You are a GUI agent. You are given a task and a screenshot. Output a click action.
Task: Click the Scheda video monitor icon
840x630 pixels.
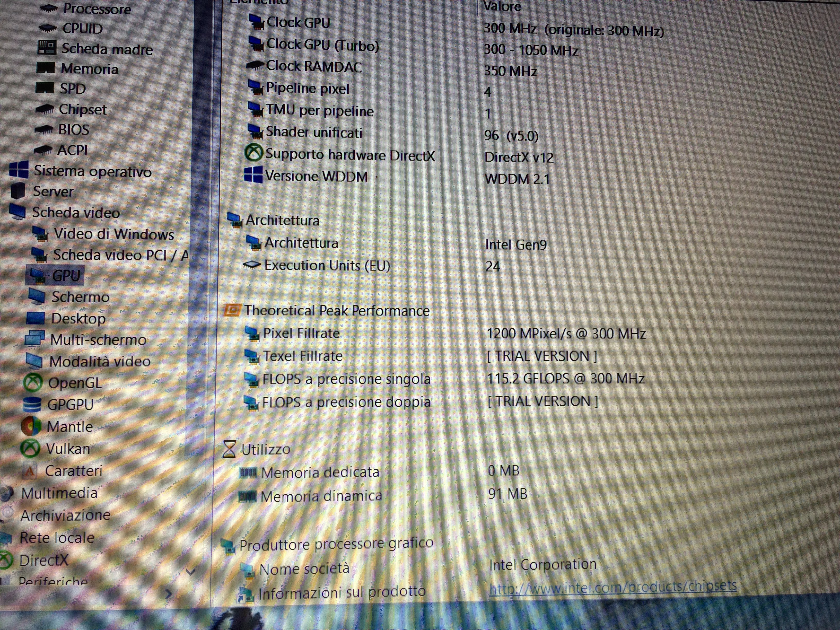point(17,212)
